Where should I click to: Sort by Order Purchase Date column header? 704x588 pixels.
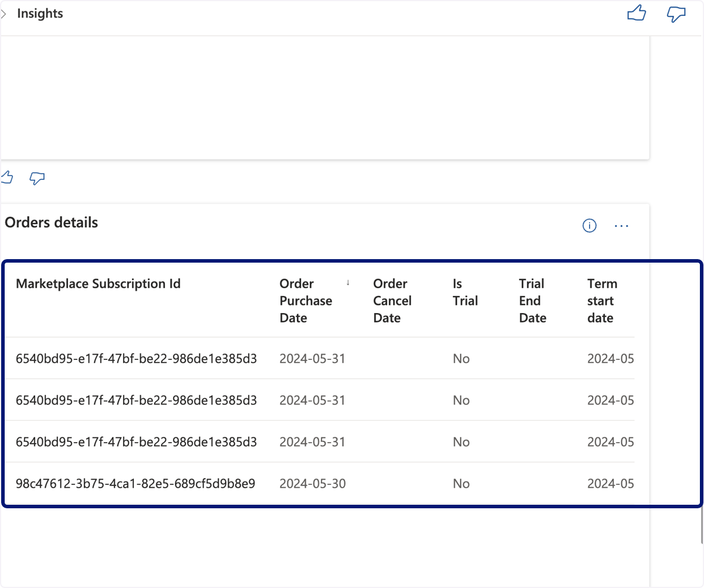click(x=306, y=301)
